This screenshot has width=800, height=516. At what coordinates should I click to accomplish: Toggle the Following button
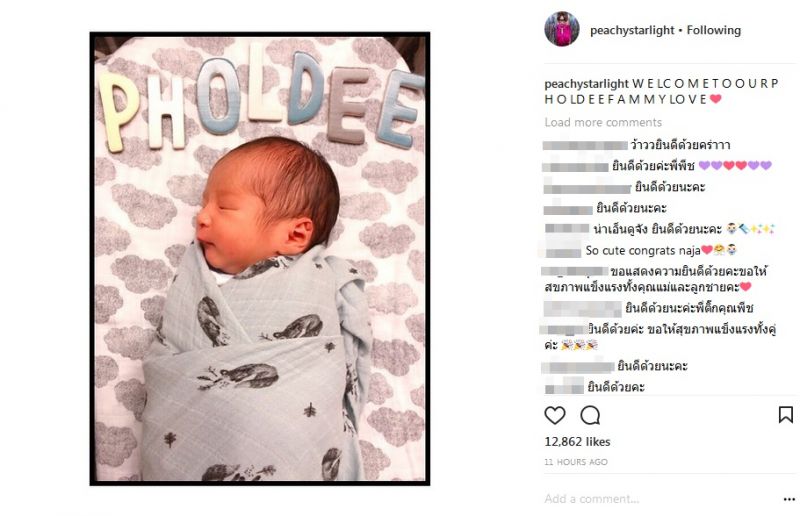[713, 30]
